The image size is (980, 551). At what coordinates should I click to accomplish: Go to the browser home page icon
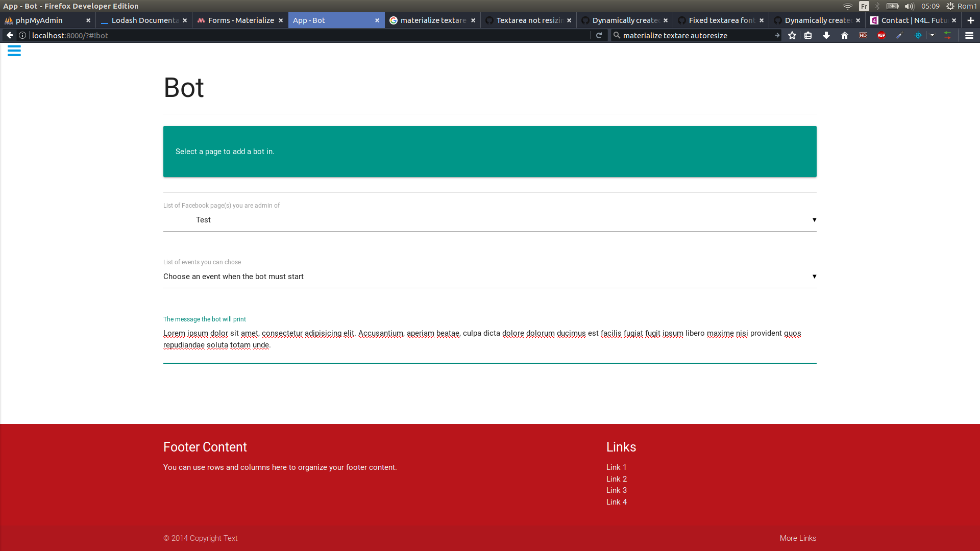click(845, 35)
